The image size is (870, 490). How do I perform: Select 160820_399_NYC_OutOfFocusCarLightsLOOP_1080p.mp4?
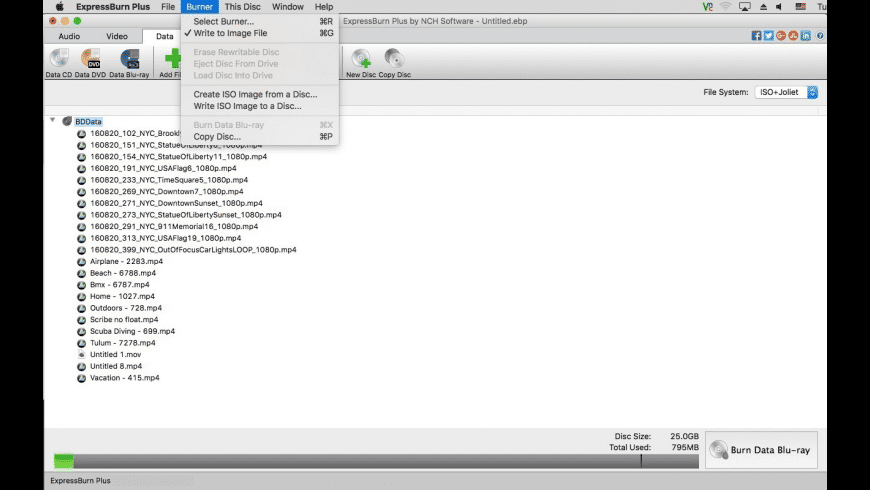193,250
